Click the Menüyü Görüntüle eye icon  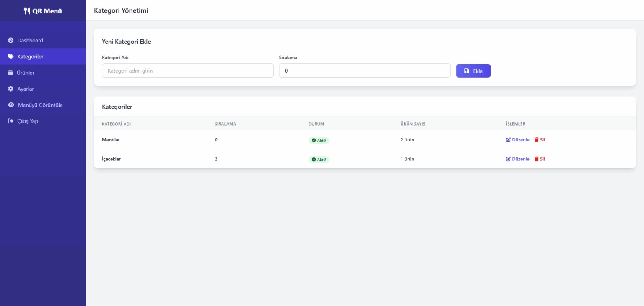coord(11,105)
